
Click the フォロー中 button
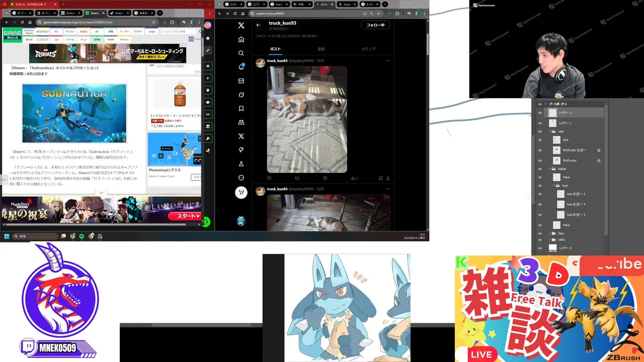pos(375,25)
